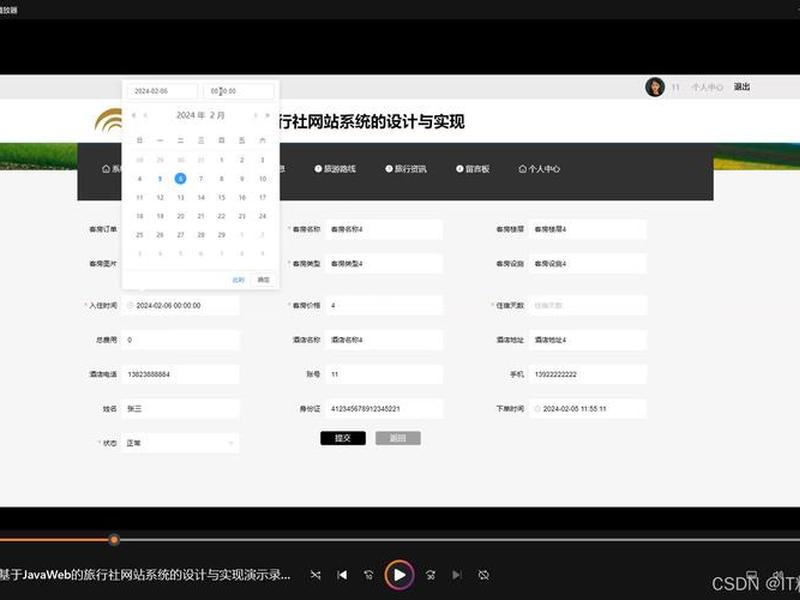This screenshot has height=600, width=800.
Task: Play the video in the media player
Action: (399, 575)
